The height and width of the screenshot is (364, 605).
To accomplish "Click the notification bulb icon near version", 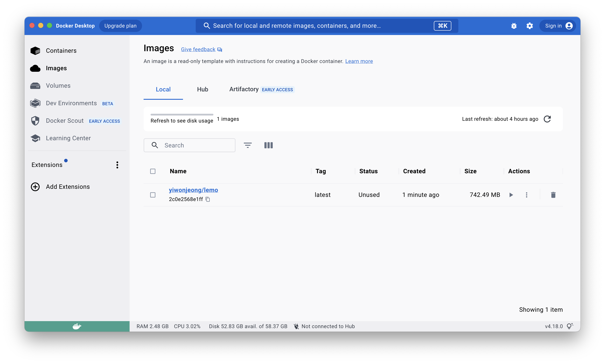I will click(570, 326).
